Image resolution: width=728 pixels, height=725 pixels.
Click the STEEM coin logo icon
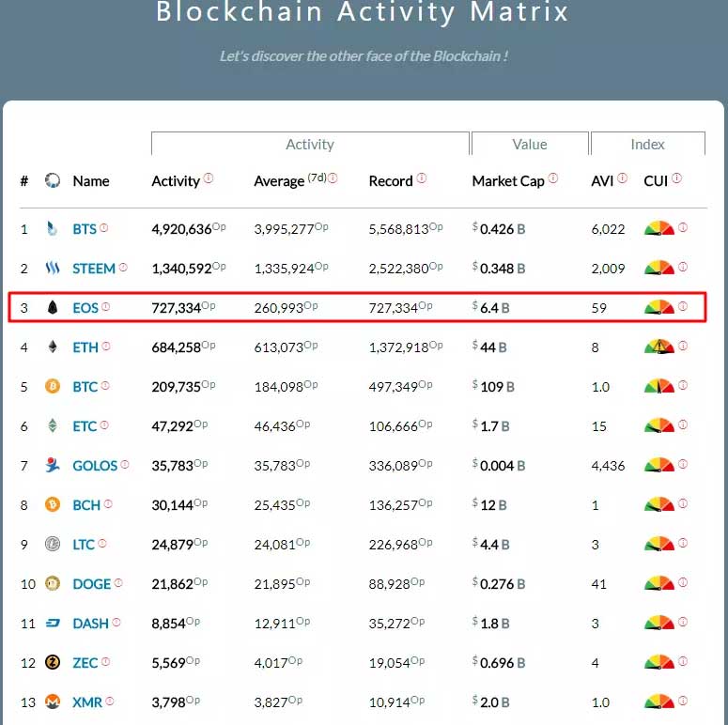pos(52,268)
